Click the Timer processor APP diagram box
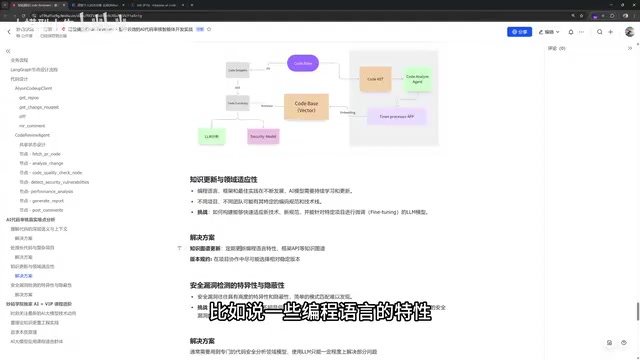Image resolution: width=640 pixels, height=360 pixels. (397, 117)
